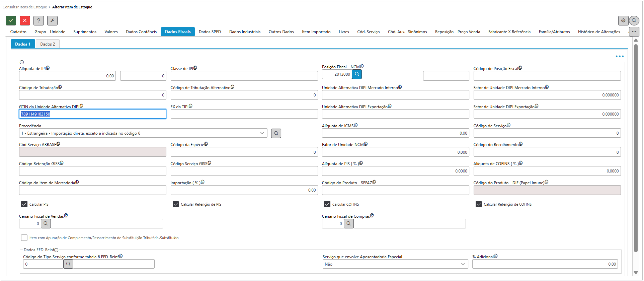Switch to the Dados SPED tab
Image resolution: width=644 pixels, height=281 pixels.
click(210, 32)
